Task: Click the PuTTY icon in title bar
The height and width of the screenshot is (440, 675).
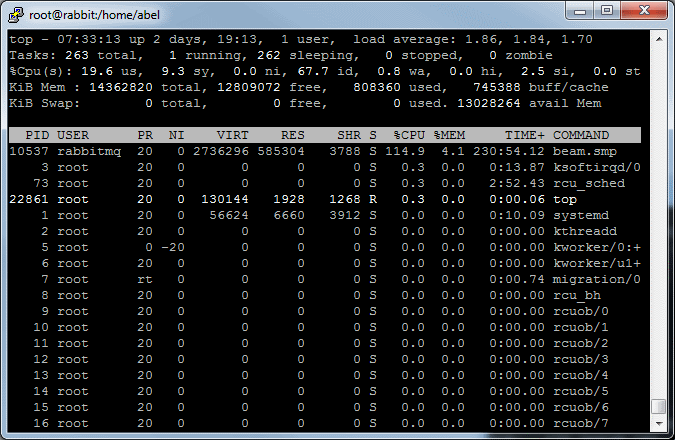Action: [x=16, y=15]
